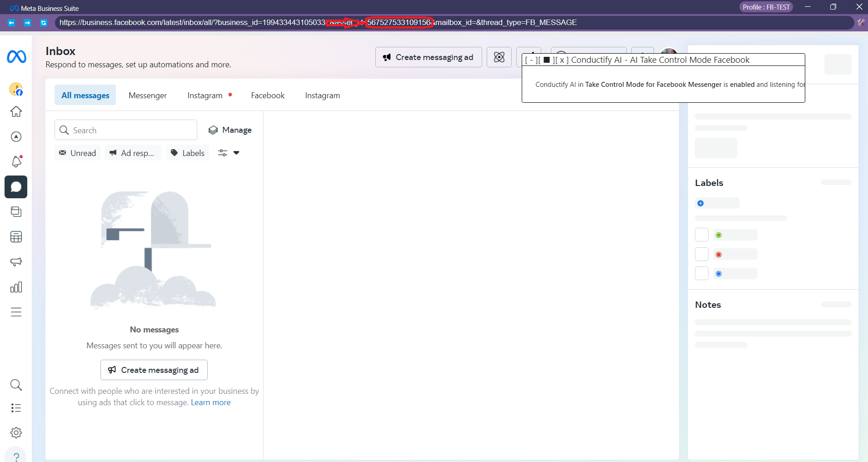Toggle the Unread messages filter
This screenshot has height=462, width=868.
[77, 153]
